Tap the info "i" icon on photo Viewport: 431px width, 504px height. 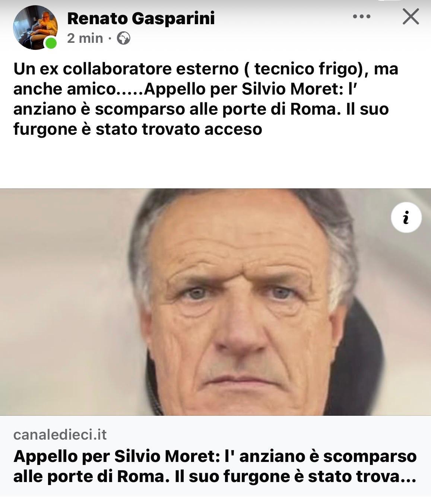click(406, 217)
